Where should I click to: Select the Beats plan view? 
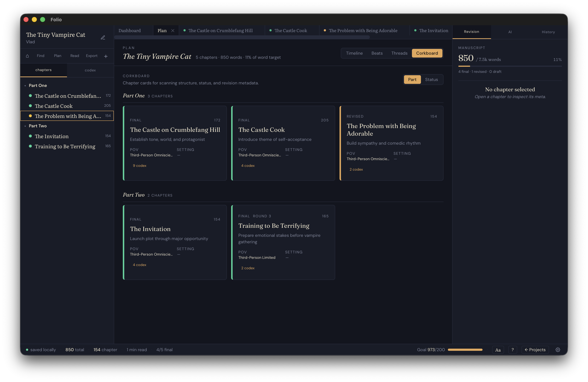(377, 53)
